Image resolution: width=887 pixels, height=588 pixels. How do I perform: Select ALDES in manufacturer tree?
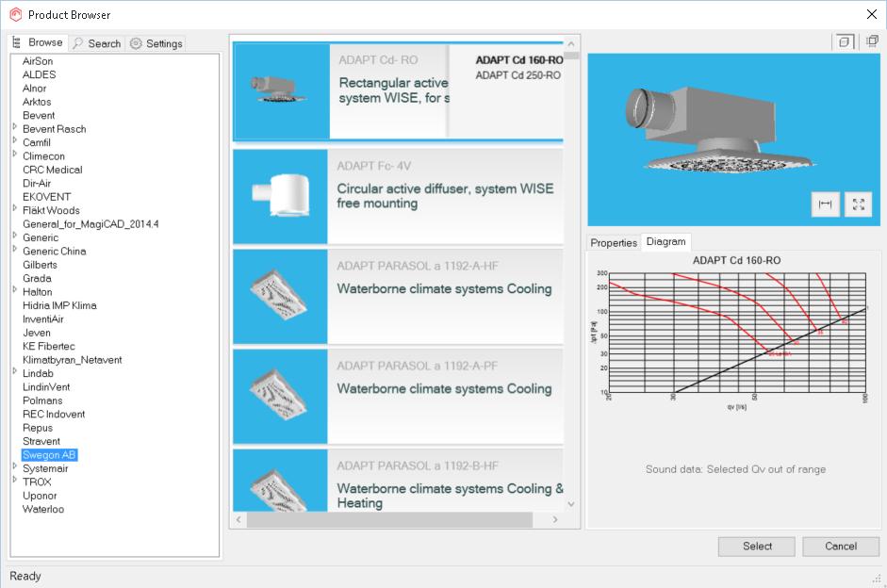tap(39, 74)
